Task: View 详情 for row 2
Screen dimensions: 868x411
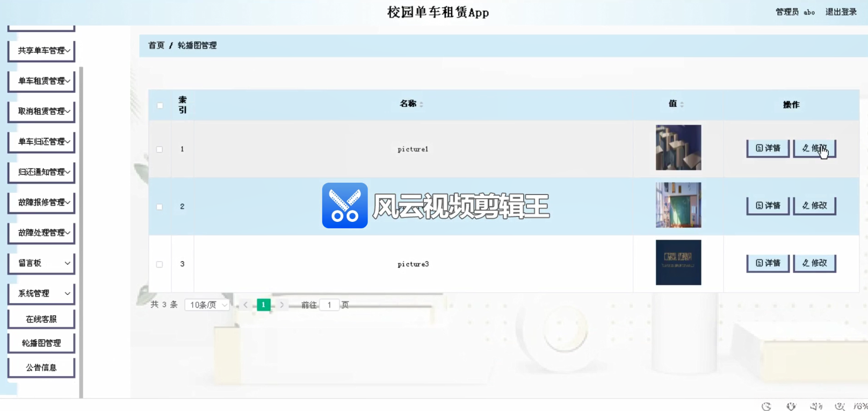Action: (x=768, y=206)
